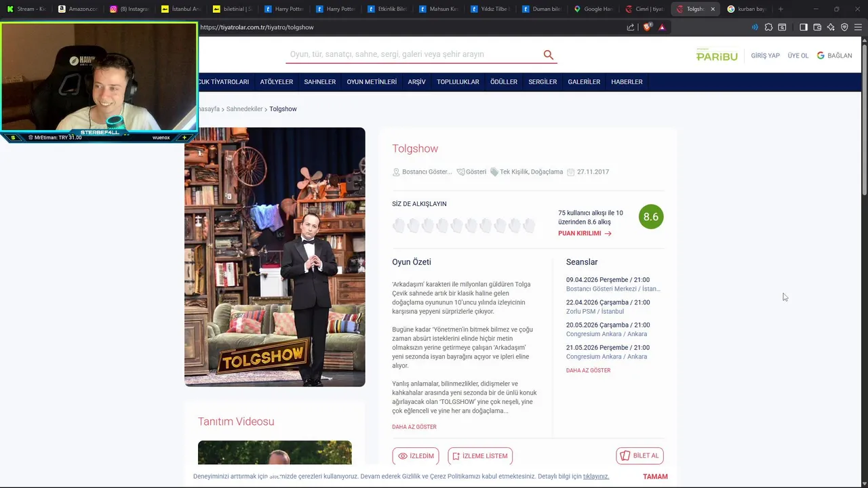Viewport: 868px width, 488px height.
Task: Click Sahnedekiler breadcrumb link
Action: 244,109
